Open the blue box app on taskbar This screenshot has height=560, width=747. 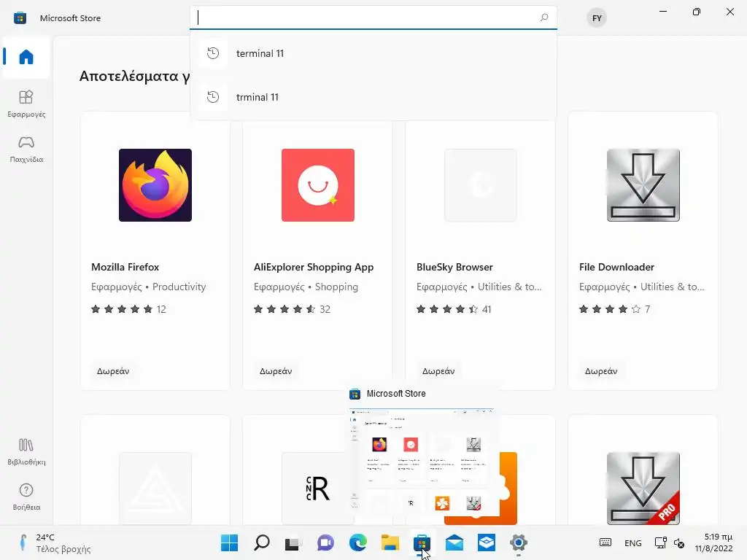pos(487,542)
